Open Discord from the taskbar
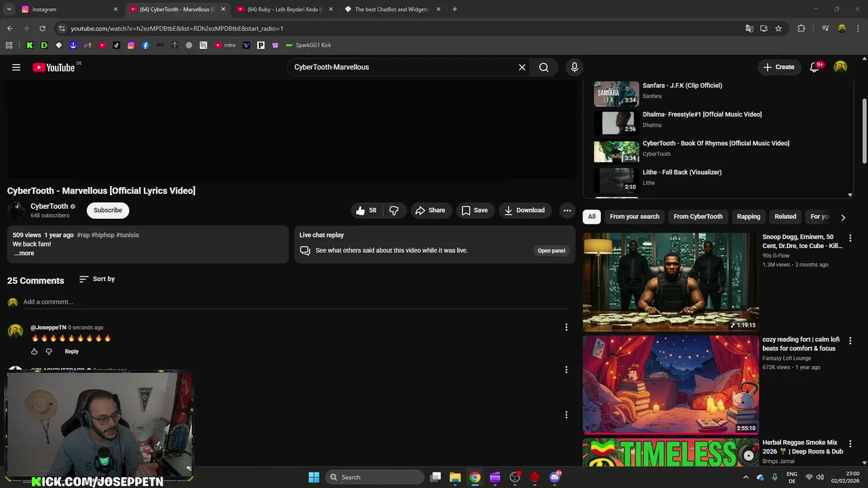The width and height of the screenshot is (868, 488). coord(555,477)
